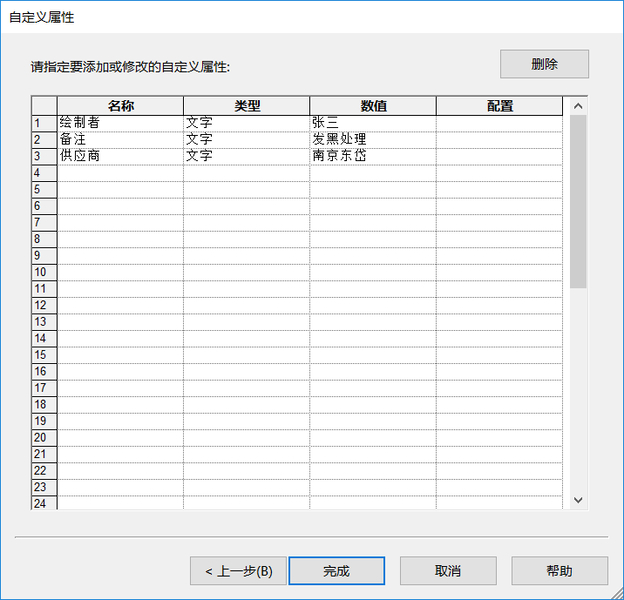The width and height of the screenshot is (624, 600).
Task: Cancel with the 取消 button
Action: (x=448, y=571)
